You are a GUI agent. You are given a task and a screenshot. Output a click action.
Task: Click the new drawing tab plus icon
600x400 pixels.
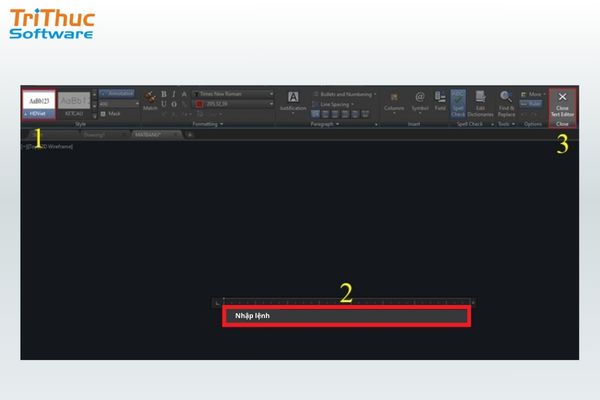point(189,135)
